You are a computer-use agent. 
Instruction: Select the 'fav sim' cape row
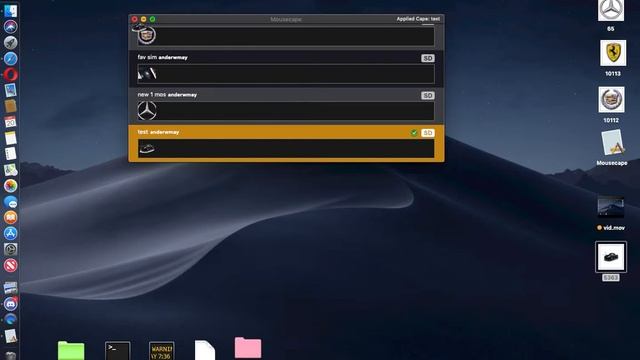(286, 69)
